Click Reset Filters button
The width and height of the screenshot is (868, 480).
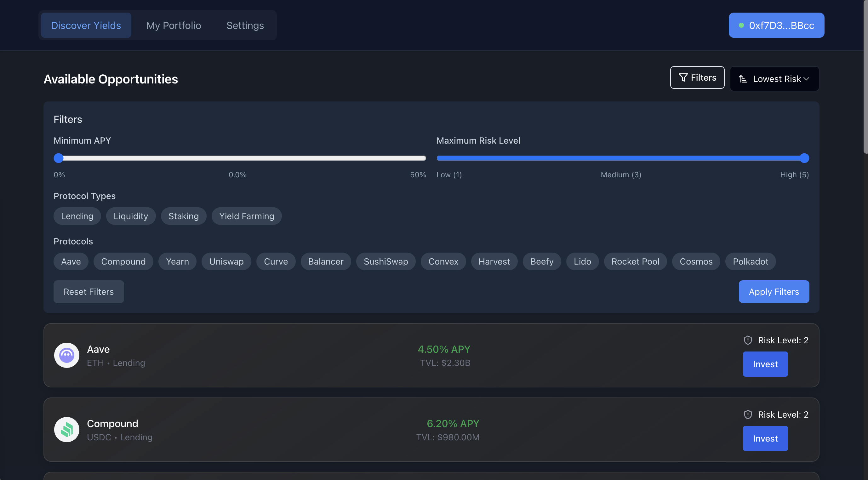tap(89, 292)
